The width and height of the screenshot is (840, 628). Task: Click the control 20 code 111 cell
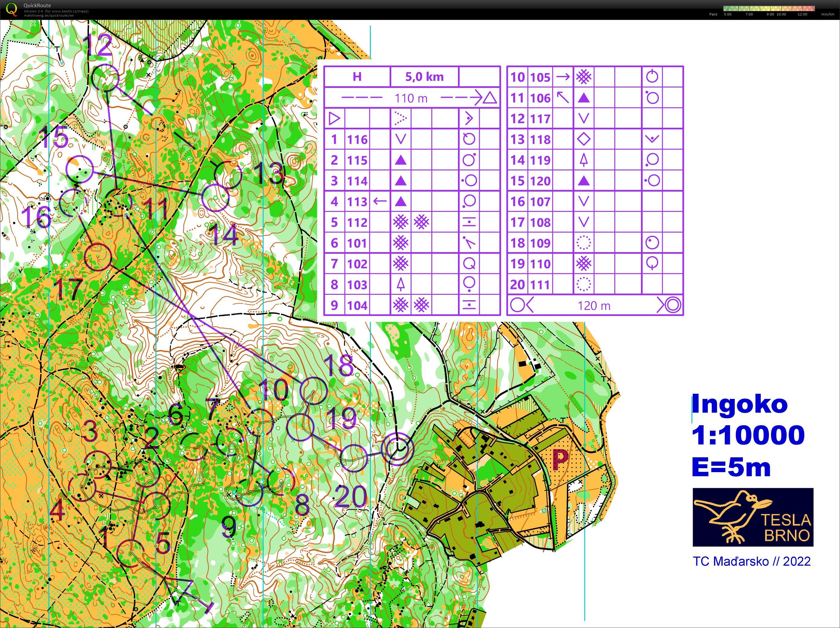[540, 284]
